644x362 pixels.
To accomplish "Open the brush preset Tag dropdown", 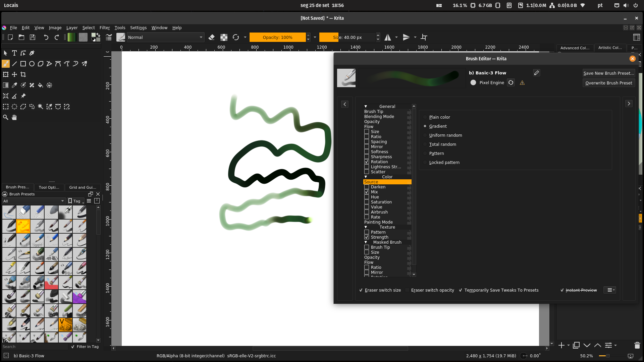I will [75, 201].
